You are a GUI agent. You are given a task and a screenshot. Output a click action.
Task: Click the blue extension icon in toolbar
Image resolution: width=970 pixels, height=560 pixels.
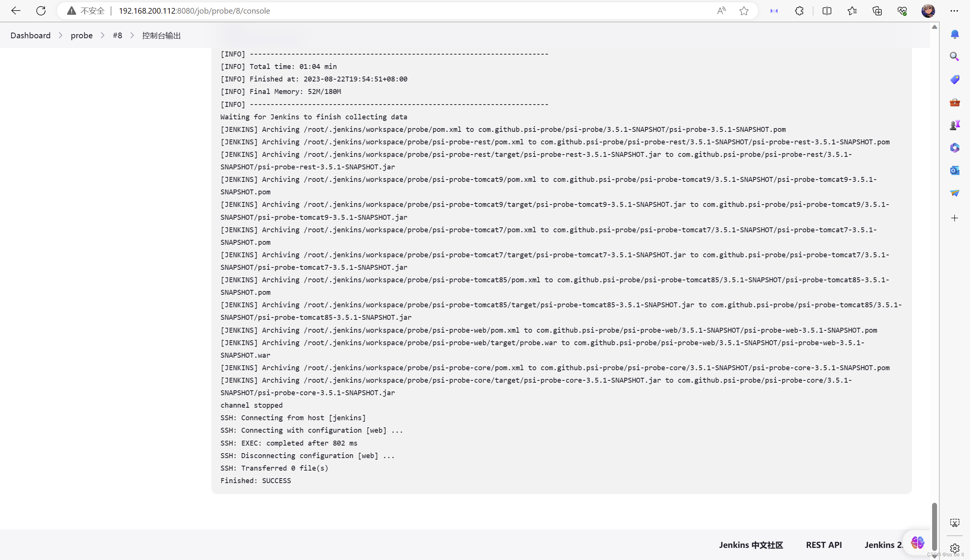tap(774, 11)
